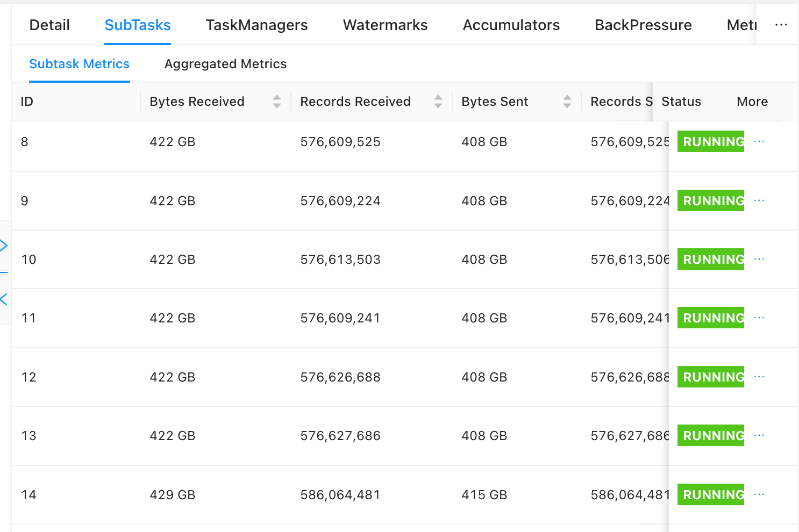Click the right-pointing chevron on the left edge
This screenshot has width=799, height=532.
pos(4,246)
